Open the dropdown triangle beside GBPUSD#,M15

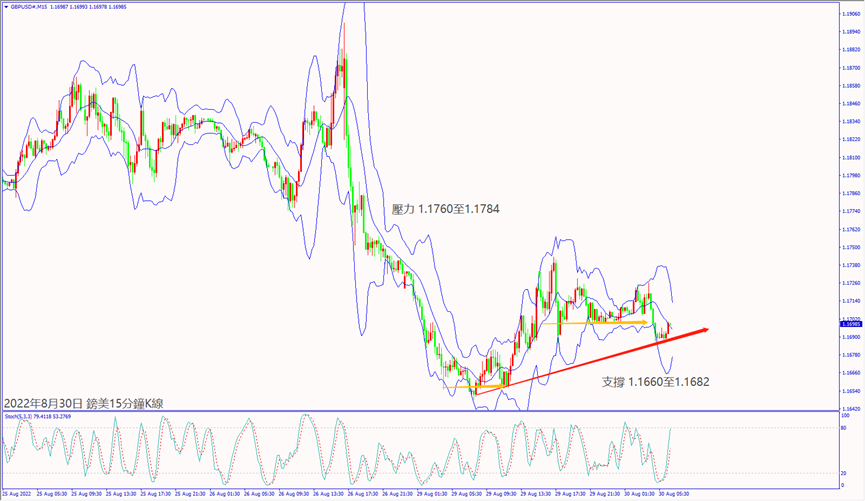[x=5, y=6]
